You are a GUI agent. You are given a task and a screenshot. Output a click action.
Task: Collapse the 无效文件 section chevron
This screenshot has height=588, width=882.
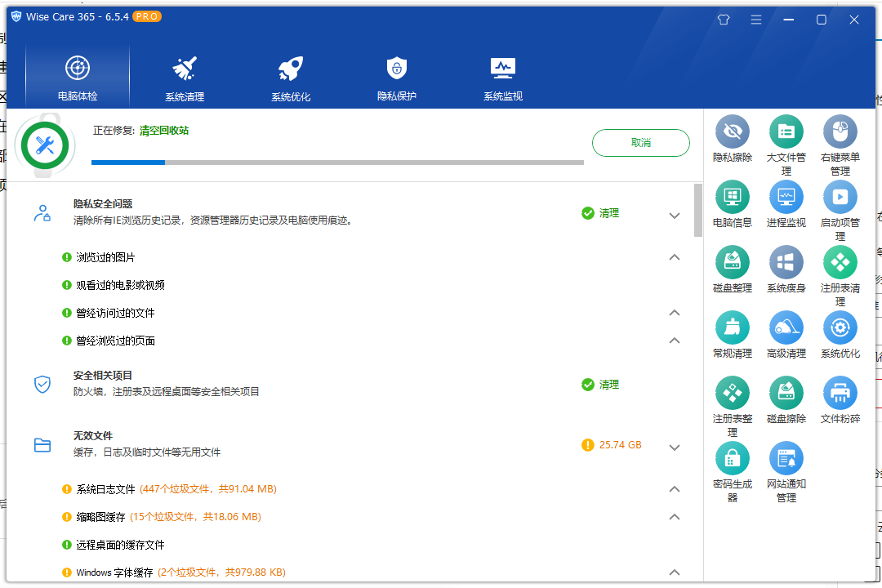pos(675,448)
